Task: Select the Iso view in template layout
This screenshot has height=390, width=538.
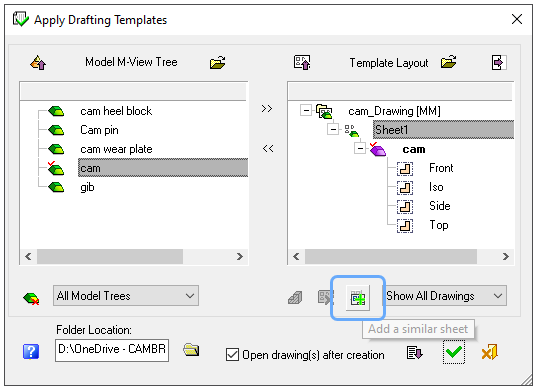Action: click(436, 187)
